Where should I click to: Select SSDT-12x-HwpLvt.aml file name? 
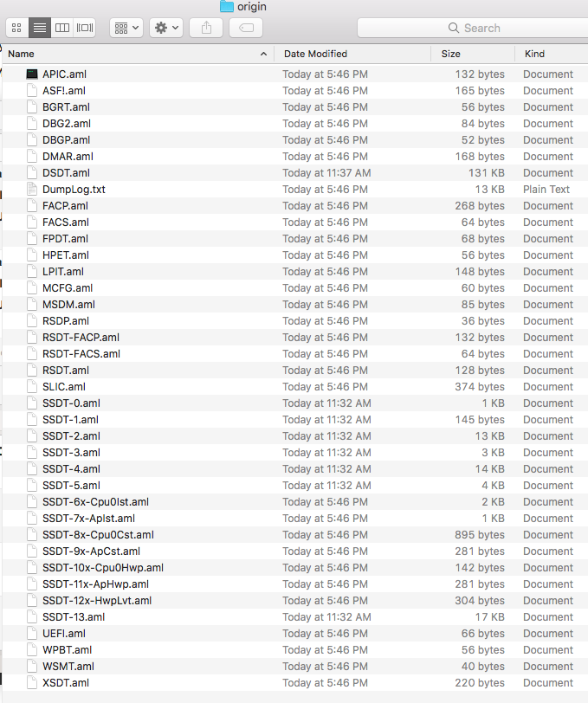coord(97,600)
